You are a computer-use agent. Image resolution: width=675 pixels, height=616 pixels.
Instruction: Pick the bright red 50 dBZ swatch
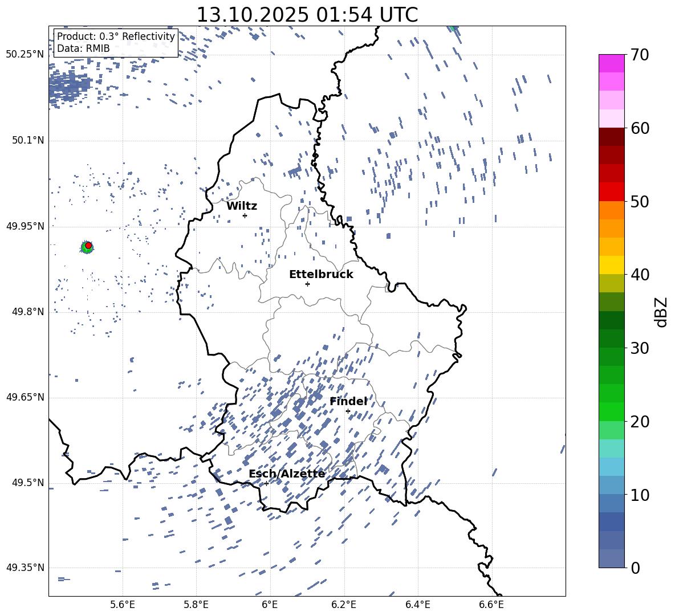point(611,192)
